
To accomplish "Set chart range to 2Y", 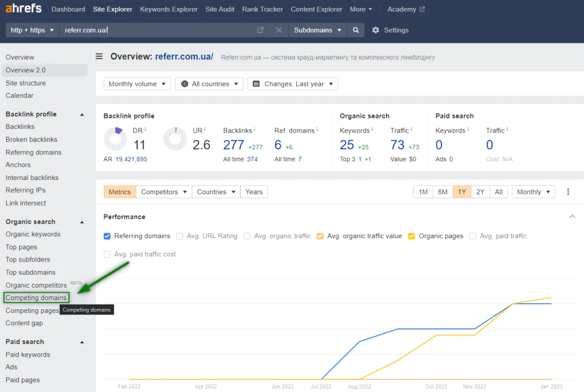I will pyautogui.click(x=480, y=192).
